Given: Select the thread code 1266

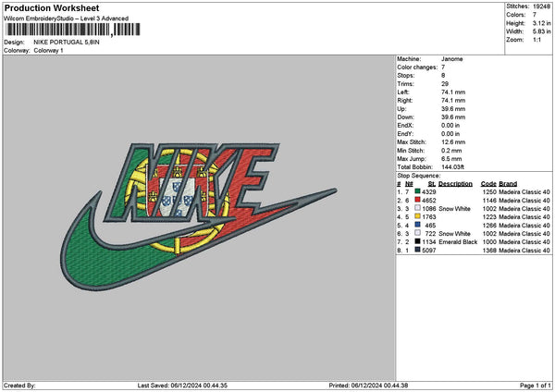Looking at the screenshot, I should coord(489,226).
